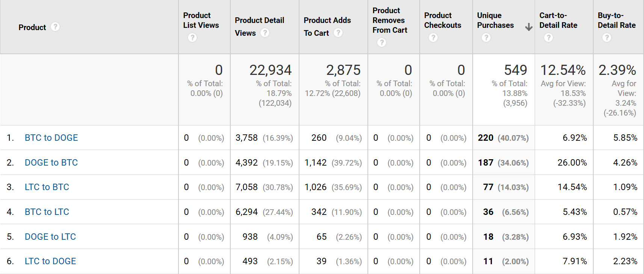Open Buy-to-Detail Rate help icon
Screen dimensions: 644x274
pyautogui.click(x=607, y=38)
